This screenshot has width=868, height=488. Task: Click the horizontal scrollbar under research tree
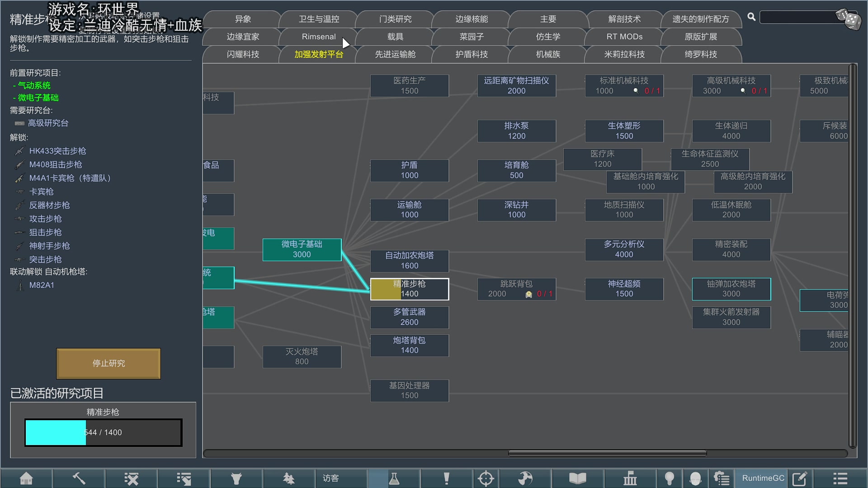(607, 453)
